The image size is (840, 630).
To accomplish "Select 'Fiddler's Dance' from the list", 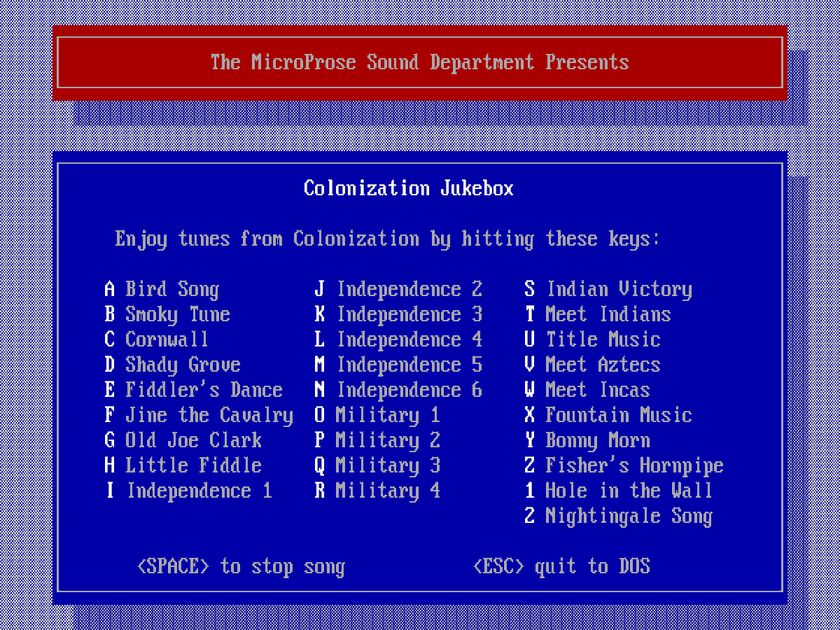I will pyautogui.click(x=193, y=390).
